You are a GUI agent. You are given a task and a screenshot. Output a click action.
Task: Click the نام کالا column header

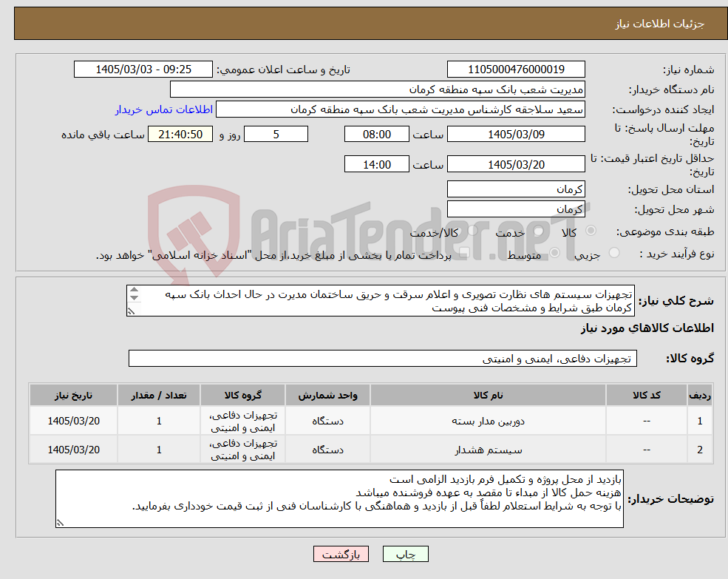tap(488, 395)
